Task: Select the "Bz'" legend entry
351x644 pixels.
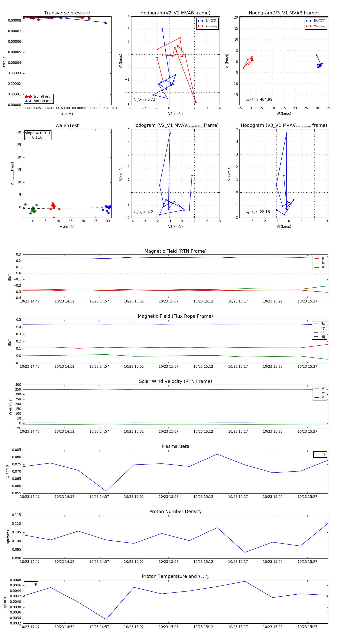Action: coord(320,332)
